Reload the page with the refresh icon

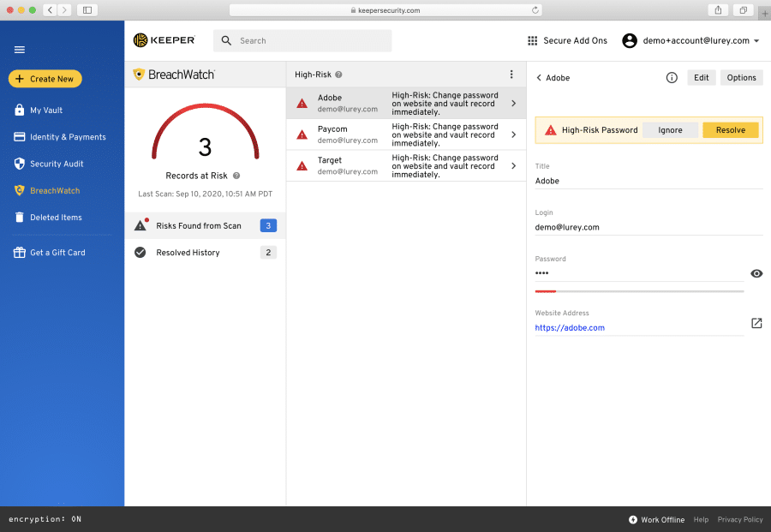535,9
